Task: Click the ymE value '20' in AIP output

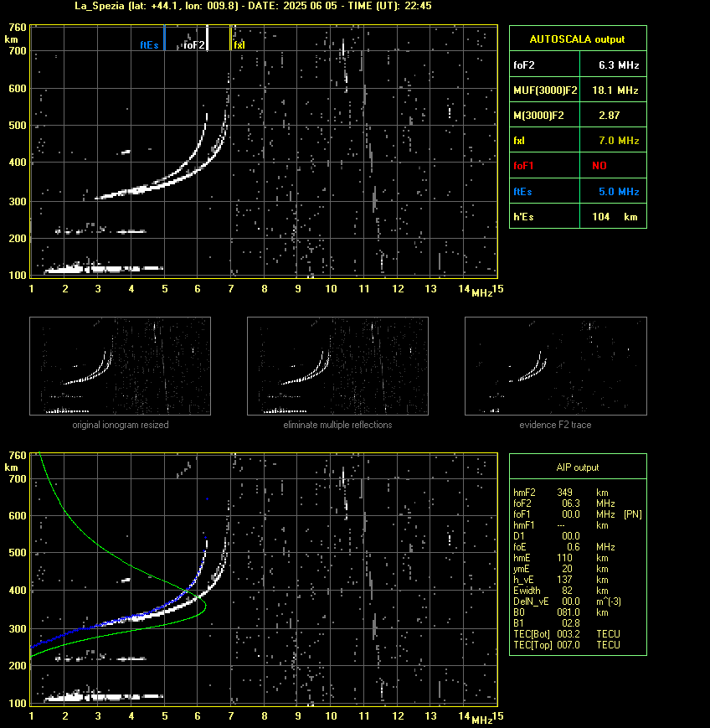Action: 567,569
